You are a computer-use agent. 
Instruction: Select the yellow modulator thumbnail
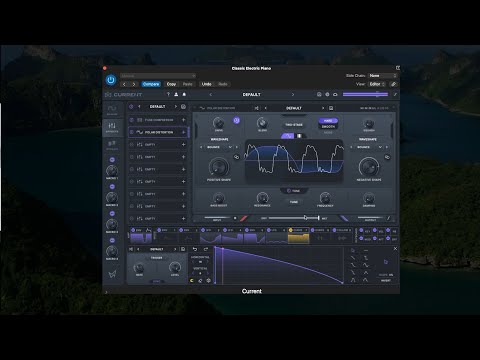tap(298, 238)
